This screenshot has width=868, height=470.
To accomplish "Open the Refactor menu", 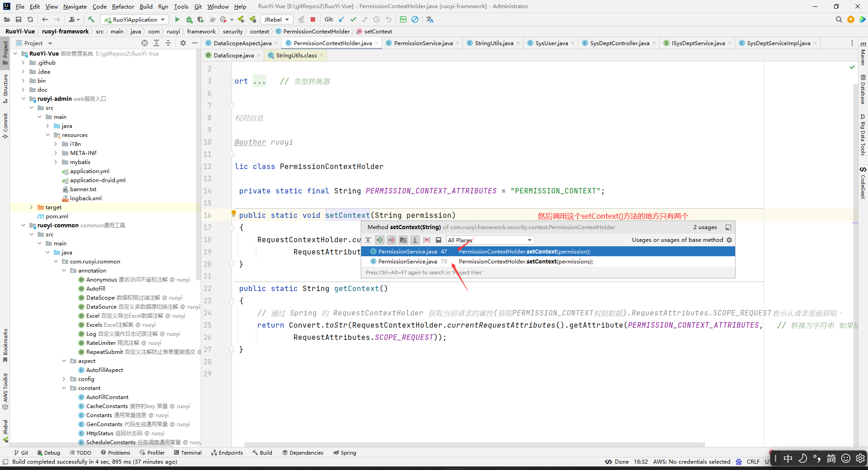I will click(123, 6).
